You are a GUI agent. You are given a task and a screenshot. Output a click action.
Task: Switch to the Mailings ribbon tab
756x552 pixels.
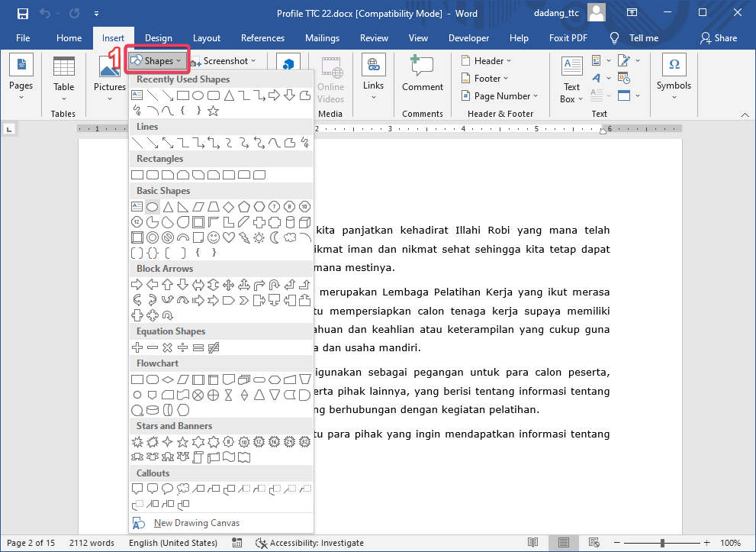tap(322, 37)
